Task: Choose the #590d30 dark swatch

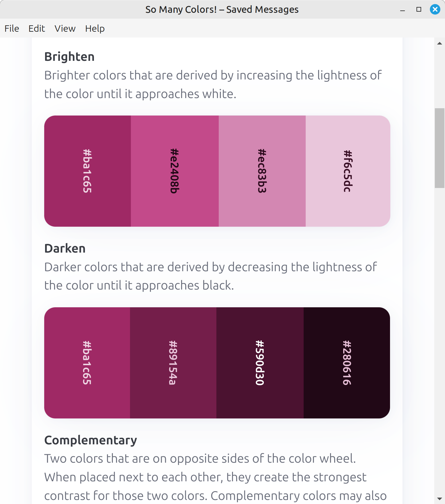Action: [x=260, y=363]
